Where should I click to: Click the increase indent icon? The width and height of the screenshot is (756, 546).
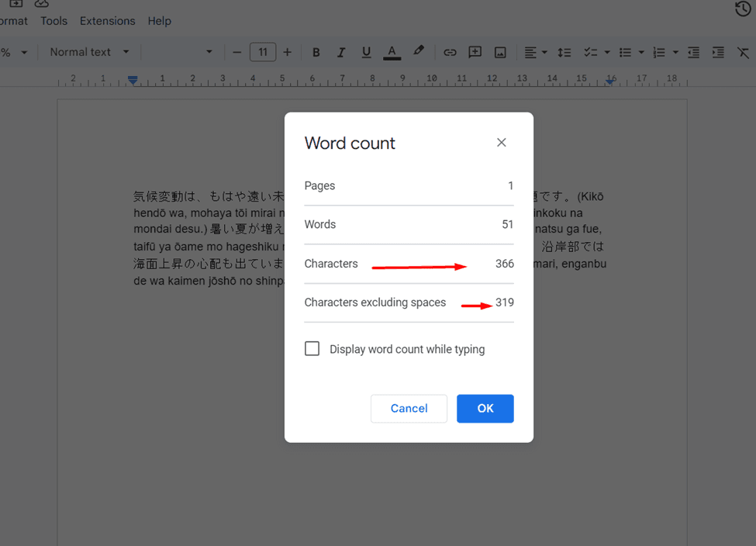point(718,52)
